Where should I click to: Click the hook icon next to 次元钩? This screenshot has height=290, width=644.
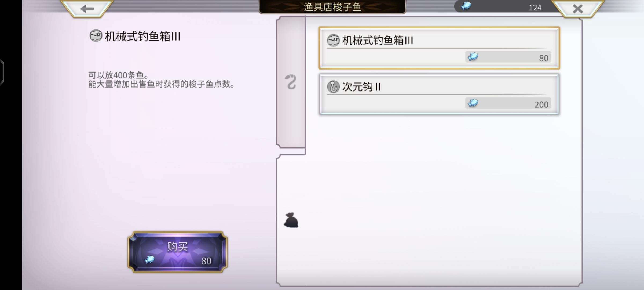[333, 87]
